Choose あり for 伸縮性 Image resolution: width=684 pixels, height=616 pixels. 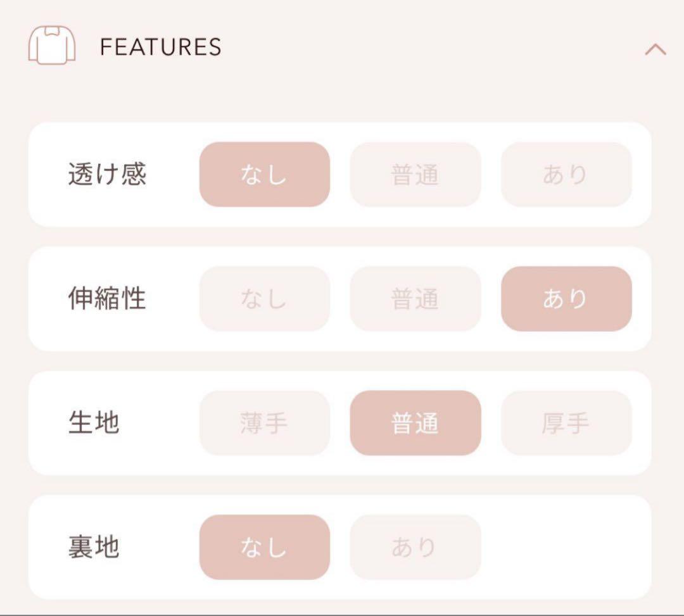point(566,299)
